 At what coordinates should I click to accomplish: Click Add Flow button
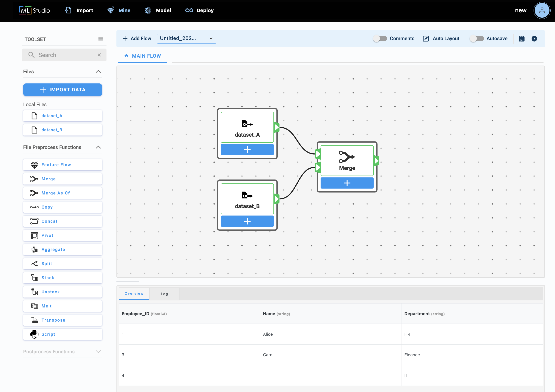137,39
